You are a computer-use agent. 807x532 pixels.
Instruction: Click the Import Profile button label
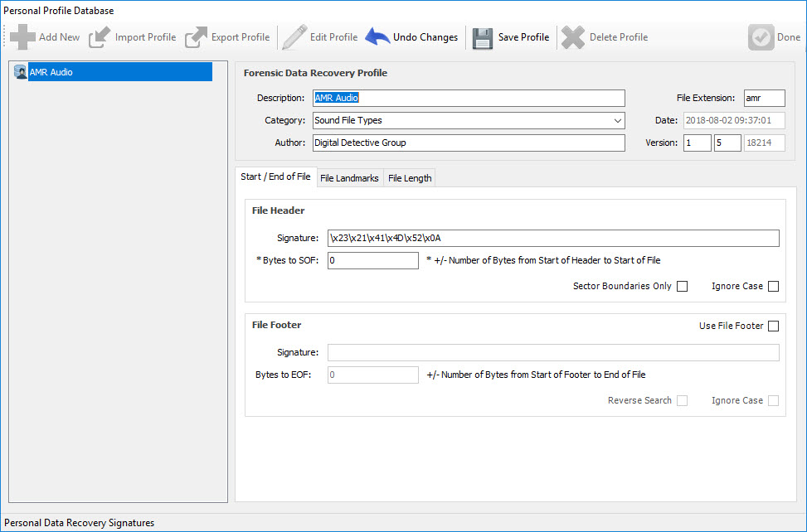(146, 37)
